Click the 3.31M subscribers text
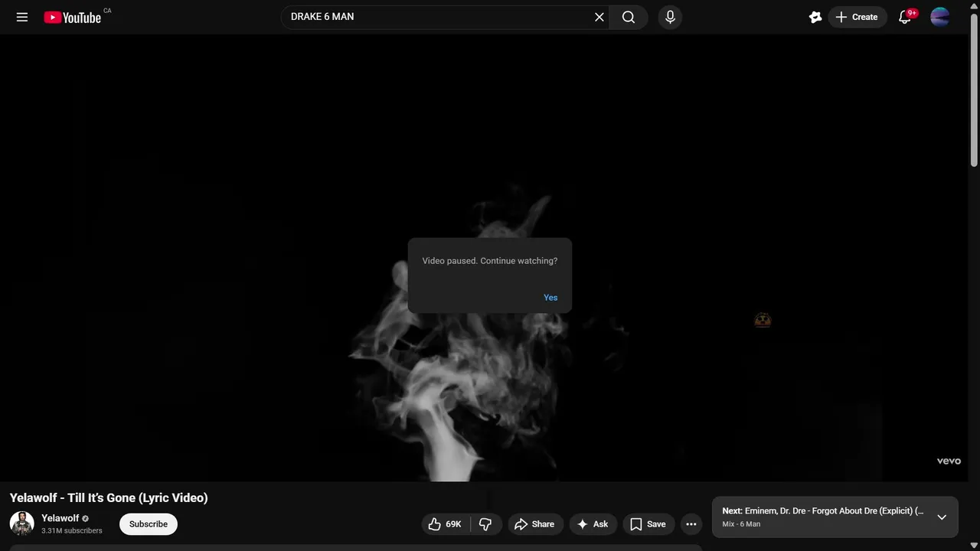 click(x=72, y=531)
